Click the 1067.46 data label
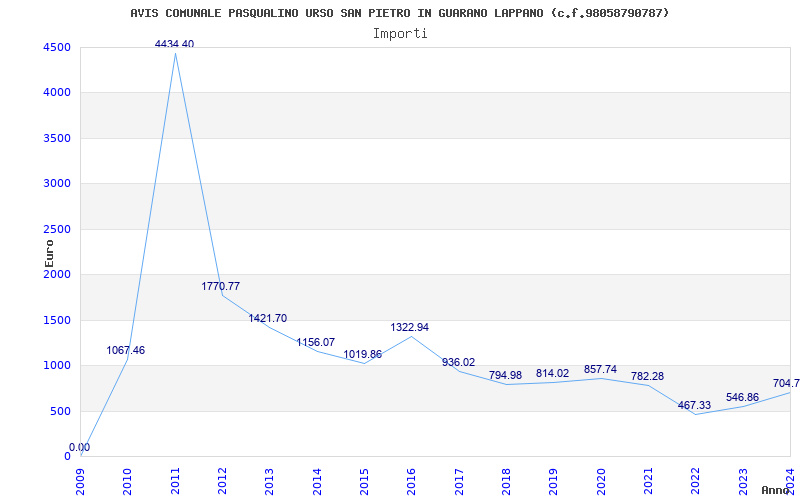800x500 pixels. (x=126, y=351)
